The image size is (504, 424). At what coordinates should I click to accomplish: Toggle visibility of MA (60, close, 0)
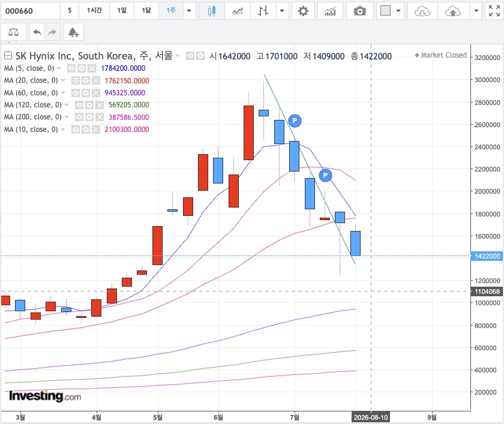click(x=75, y=93)
